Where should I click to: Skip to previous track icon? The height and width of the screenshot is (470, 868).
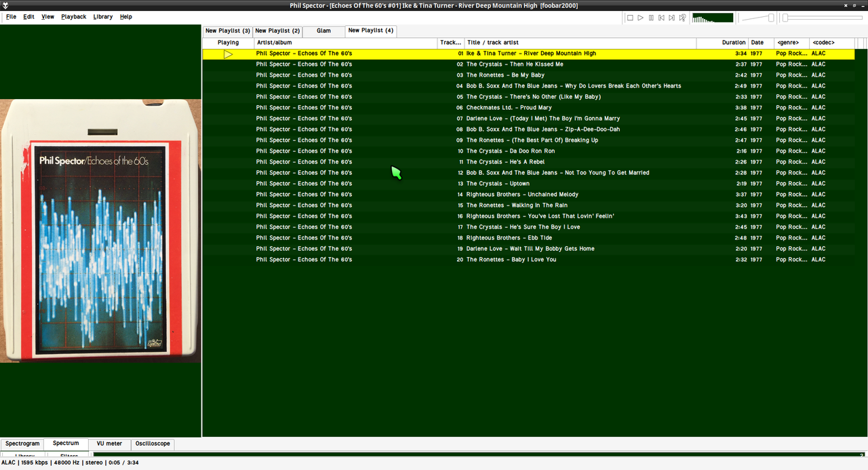pyautogui.click(x=661, y=18)
